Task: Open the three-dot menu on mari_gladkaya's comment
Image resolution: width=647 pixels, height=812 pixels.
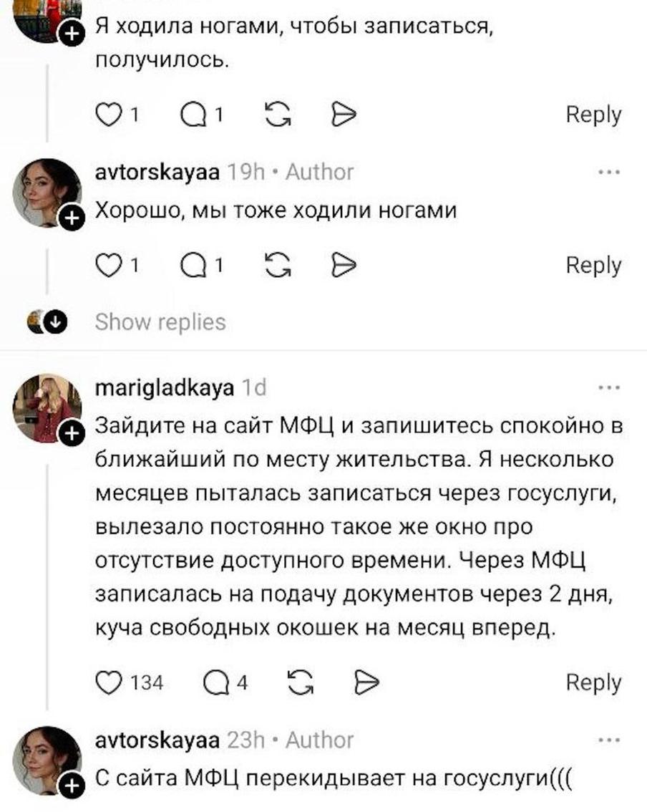Action: pyautogui.click(x=610, y=387)
